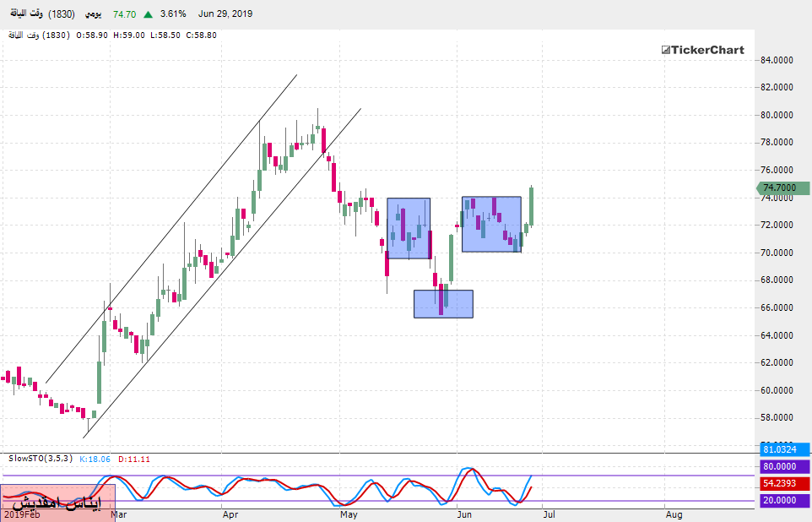Click the pink Arabic watermark box
Screen dimensions: 812x522
tap(57, 502)
